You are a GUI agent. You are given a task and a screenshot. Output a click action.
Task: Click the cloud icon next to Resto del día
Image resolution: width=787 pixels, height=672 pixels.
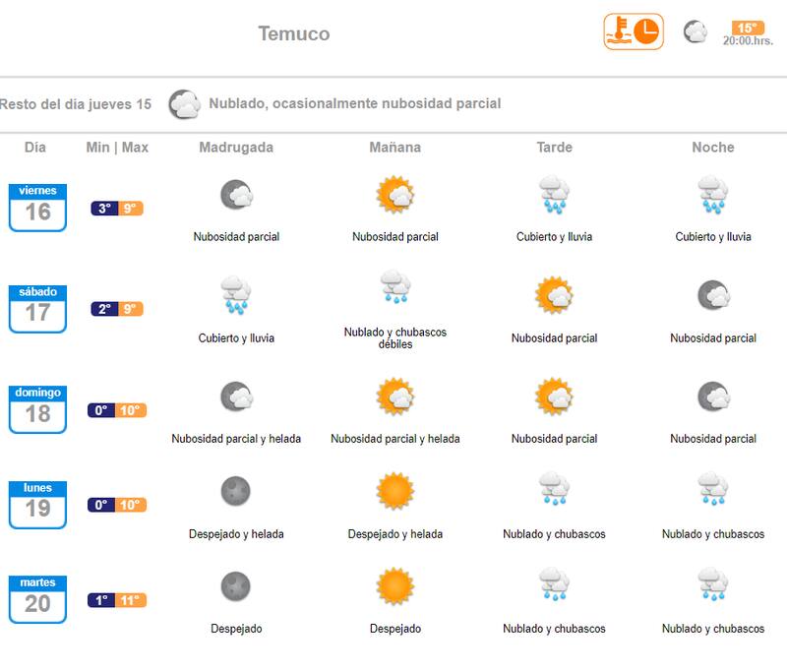(x=184, y=103)
